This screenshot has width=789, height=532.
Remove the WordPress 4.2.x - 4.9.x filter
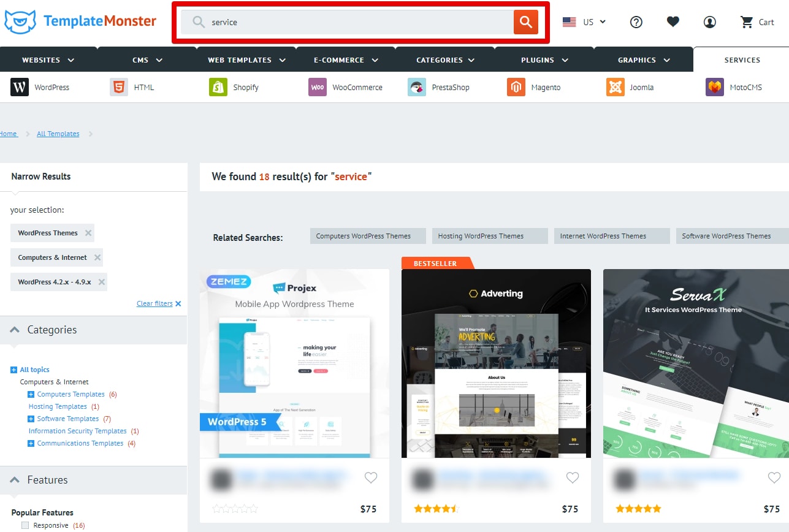[x=102, y=282]
